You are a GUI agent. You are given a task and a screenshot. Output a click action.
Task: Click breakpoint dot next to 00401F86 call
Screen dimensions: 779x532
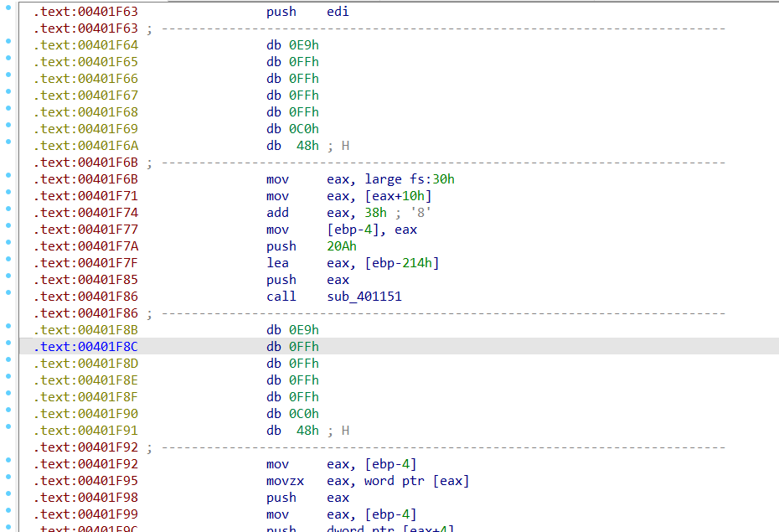[8, 292]
